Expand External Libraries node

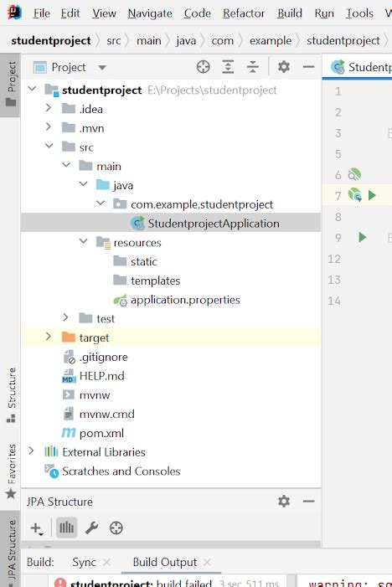click(32, 451)
